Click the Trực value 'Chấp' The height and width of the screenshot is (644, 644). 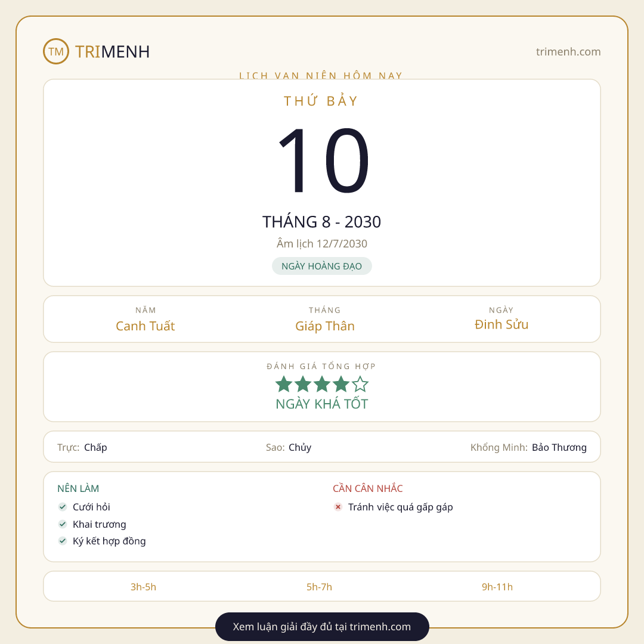coord(95,447)
